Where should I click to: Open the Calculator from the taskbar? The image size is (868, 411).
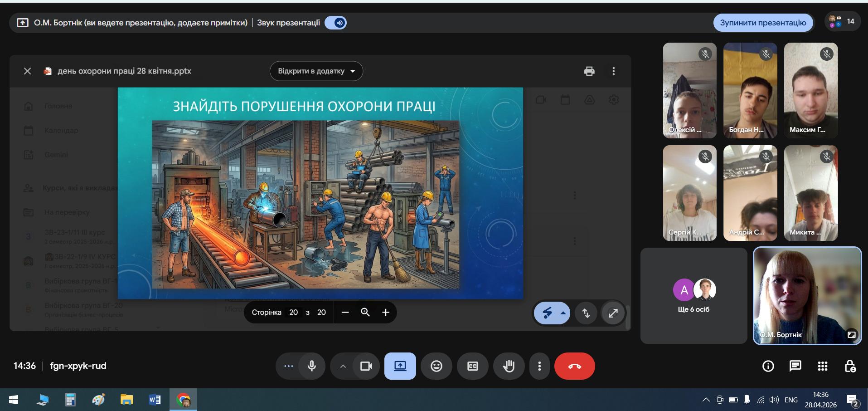(x=70, y=400)
